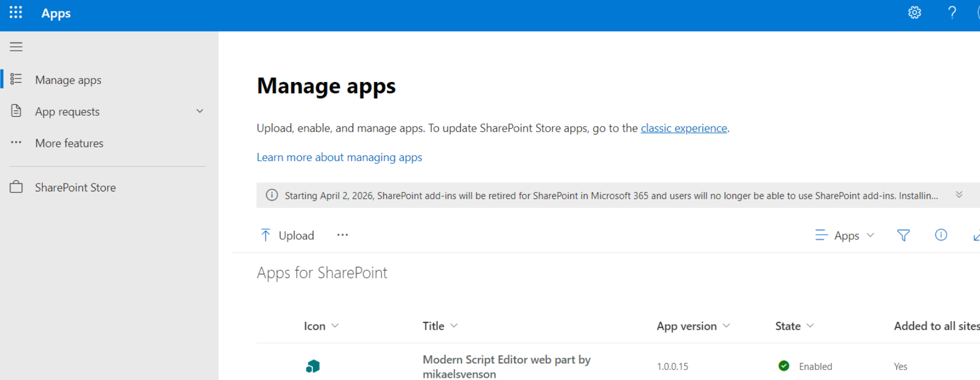
Task: Collapse navigation with the hamburger icon
Action: click(16, 47)
